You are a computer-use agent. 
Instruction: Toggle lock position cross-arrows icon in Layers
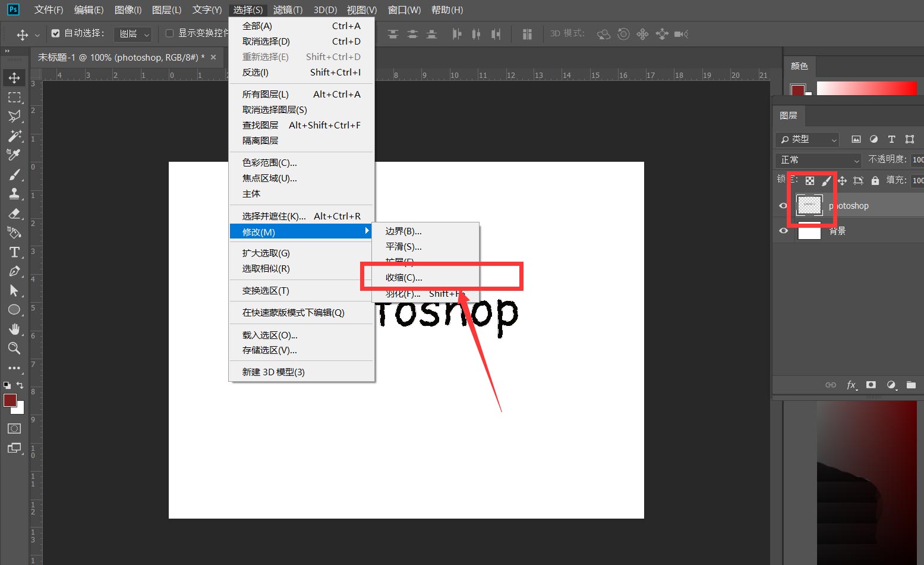pos(842,180)
